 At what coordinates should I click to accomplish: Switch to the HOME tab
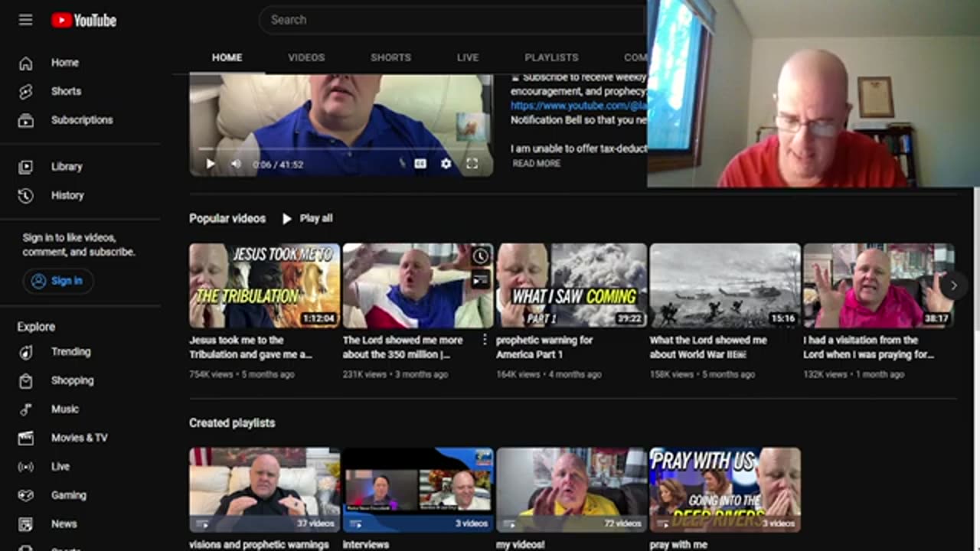point(227,57)
